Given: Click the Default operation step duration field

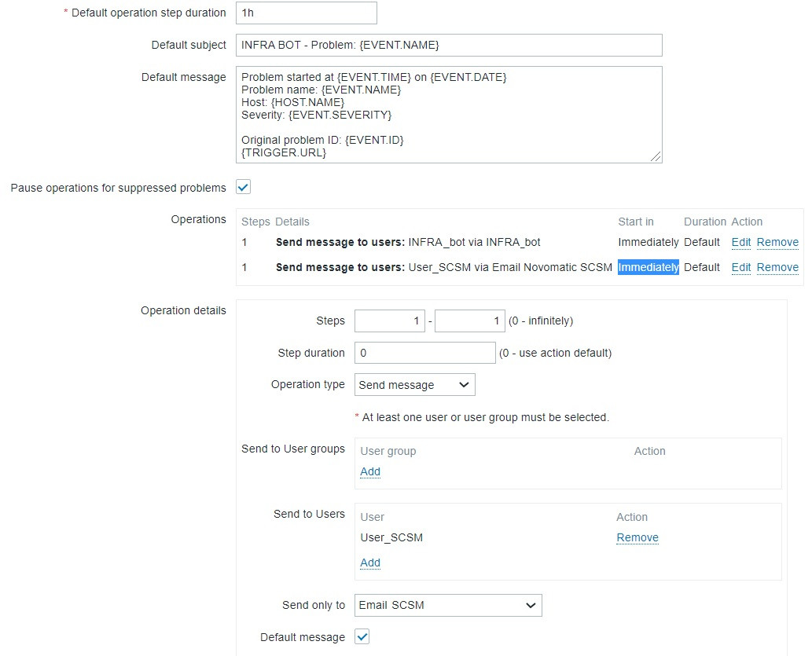Looking at the screenshot, I should [306, 13].
